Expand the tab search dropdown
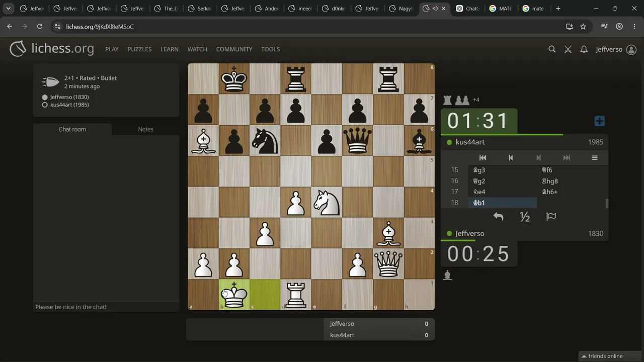Viewport: 644px width, 362px height. (x=9, y=9)
